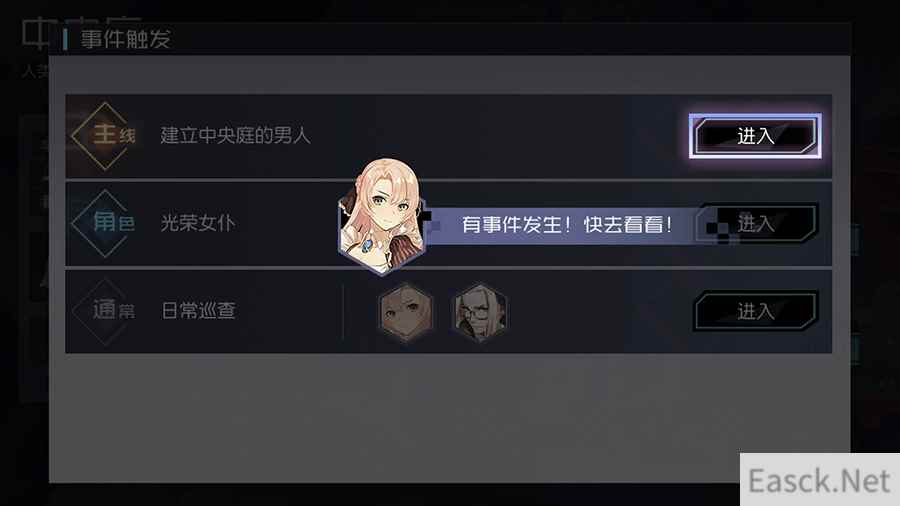Click the empty gray area below events
The image size is (900, 506).
449,418
